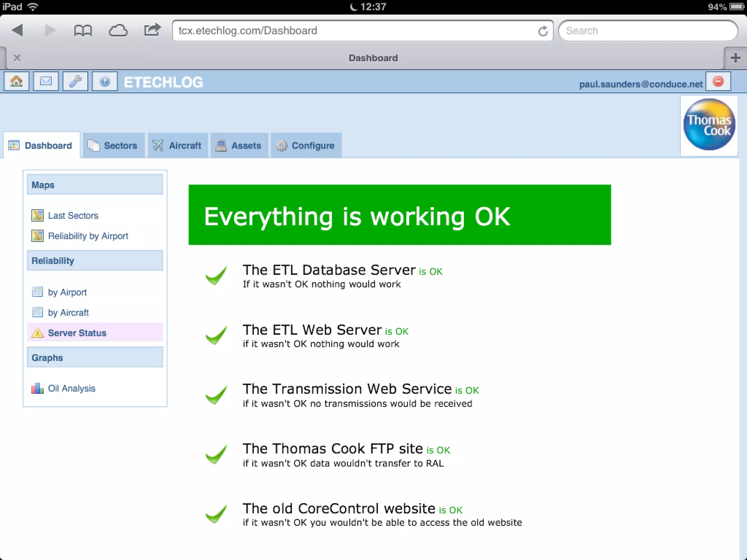Reload the page with refresh icon
Viewport: 747px width, 560px height.
point(543,31)
